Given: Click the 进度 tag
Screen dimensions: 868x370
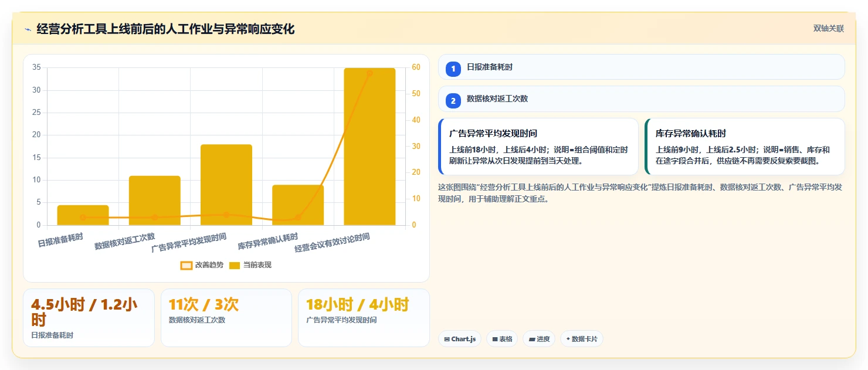Looking at the screenshot, I should [539, 339].
